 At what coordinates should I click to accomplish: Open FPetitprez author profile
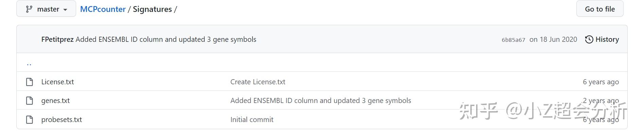pyautogui.click(x=57, y=39)
